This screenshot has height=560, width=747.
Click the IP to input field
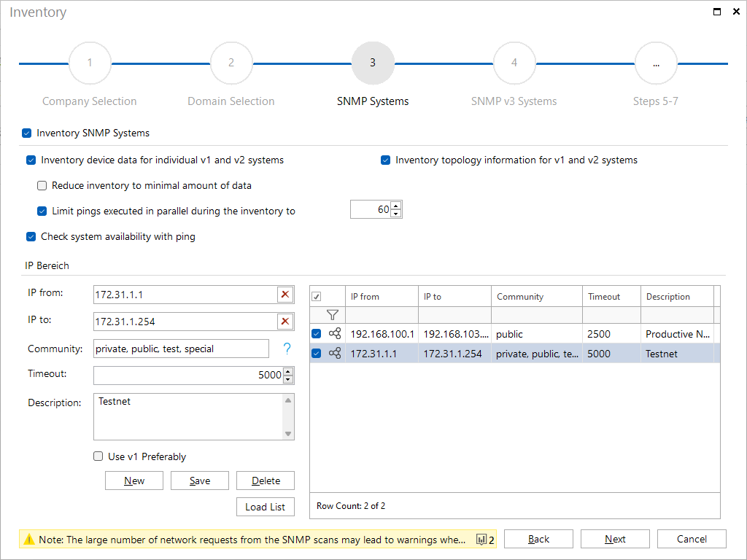[x=185, y=322]
